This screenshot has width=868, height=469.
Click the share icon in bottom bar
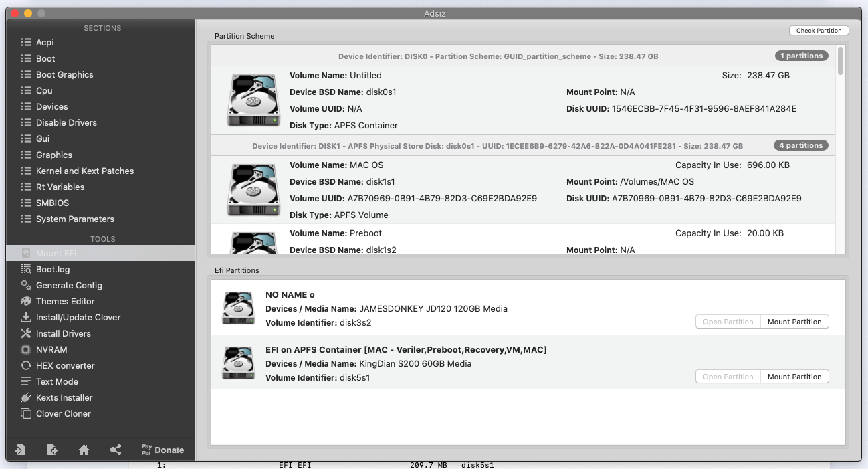[116, 450]
